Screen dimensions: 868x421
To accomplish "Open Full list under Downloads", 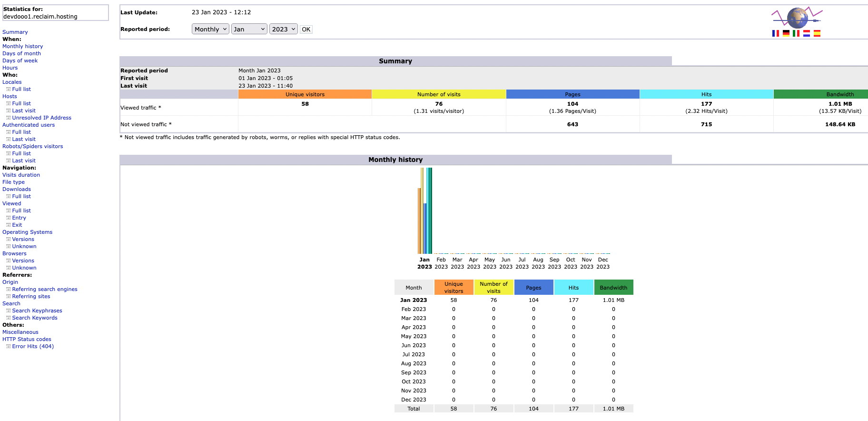I will pyautogui.click(x=21, y=196).
